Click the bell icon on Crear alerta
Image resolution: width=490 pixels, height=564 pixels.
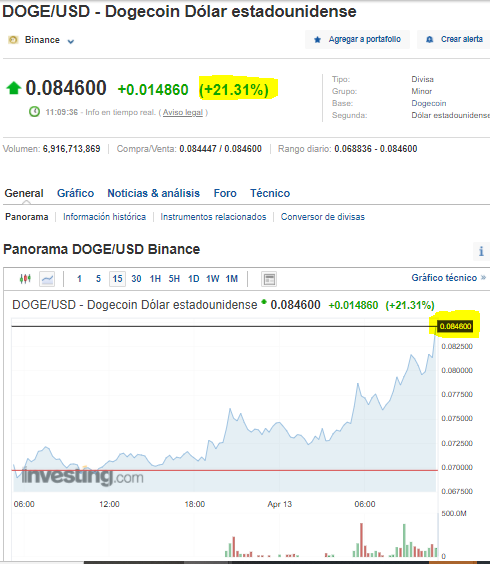pos(429,40)
